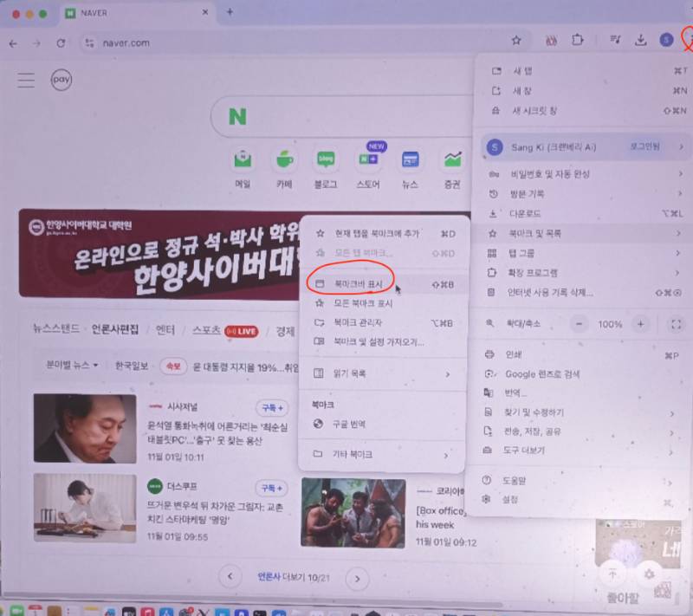Click the Naver Store (스토어) icon
Screen dimensions: 693x616
[x=367, y=161]
